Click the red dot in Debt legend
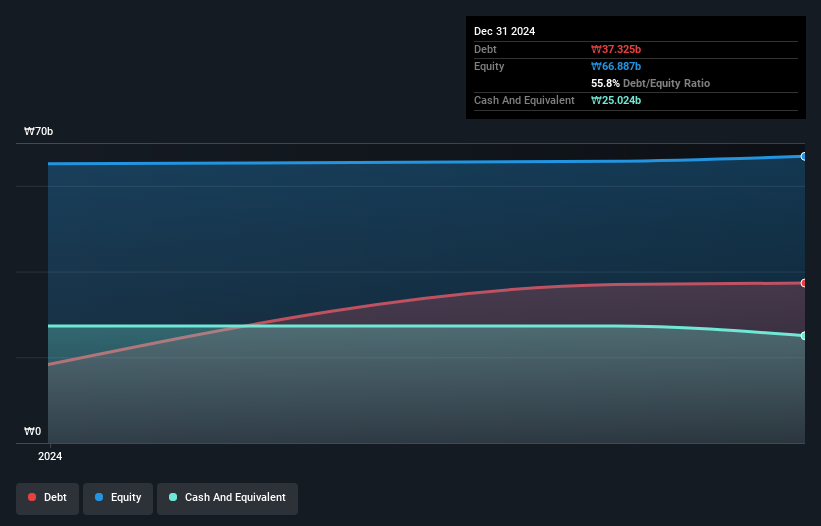 [x=32, y=497]
